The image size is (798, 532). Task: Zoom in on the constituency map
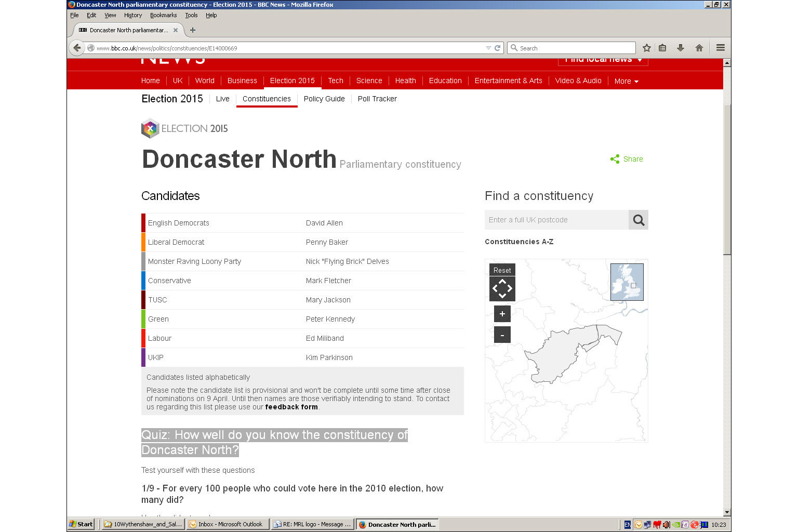click(502, 314)
